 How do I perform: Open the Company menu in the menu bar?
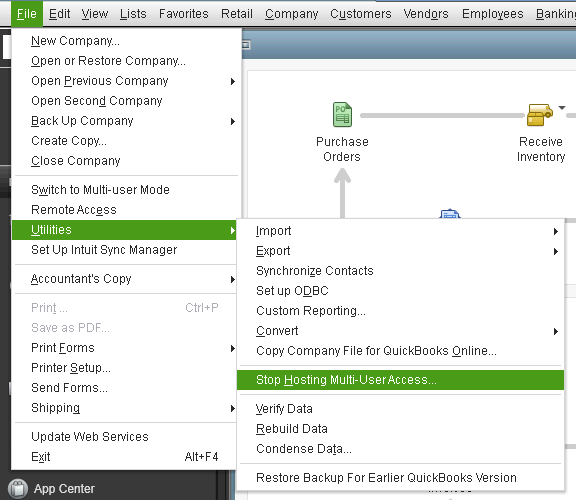click(x=291, y=14)
